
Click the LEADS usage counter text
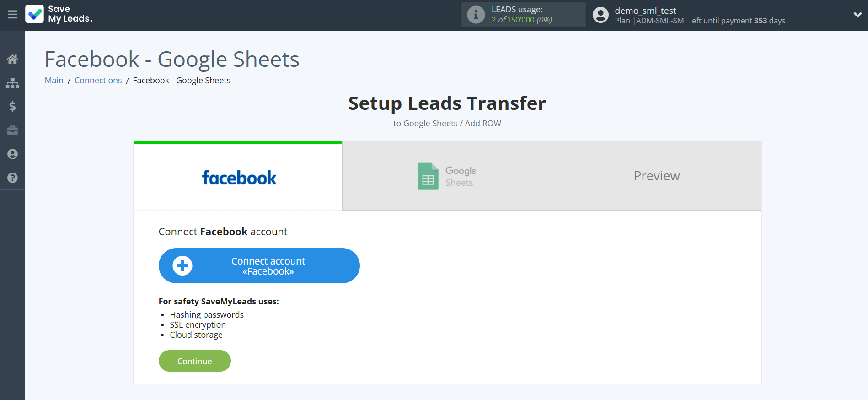pyautogui.click(x=521, y=20)
